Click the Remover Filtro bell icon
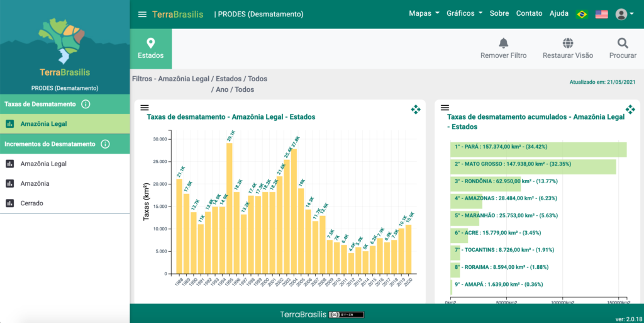The image size is (644, 323). click(x=504, y=43)
